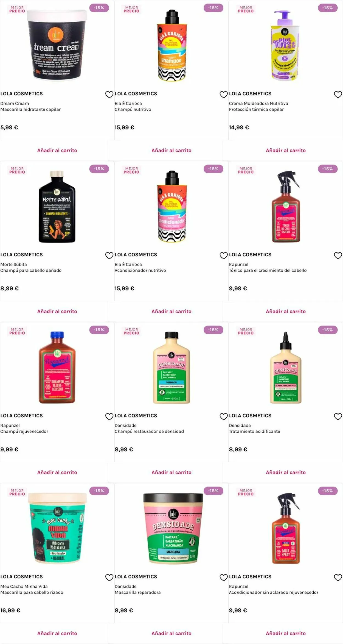Open Morte Súbita black bottle image
This screenshot has width=343, height=644.
[x=57, y=207]
